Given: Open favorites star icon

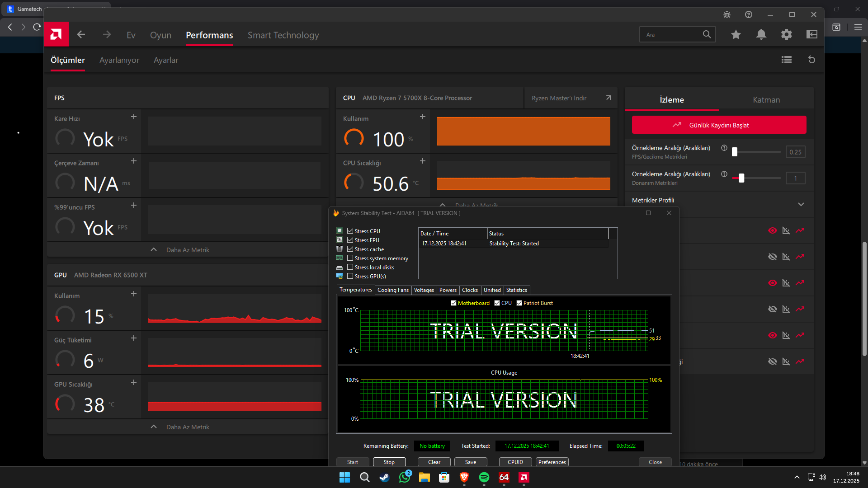Looking at the screenshot, I should (x=736, y=34).
